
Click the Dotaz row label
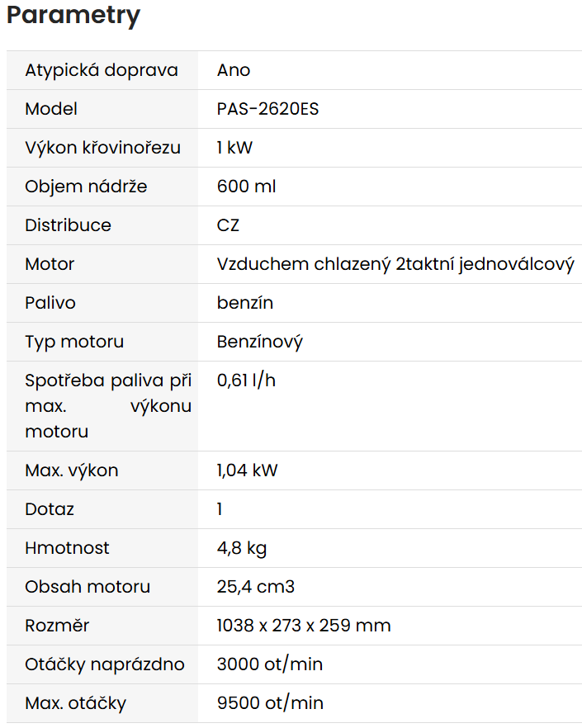50,509
